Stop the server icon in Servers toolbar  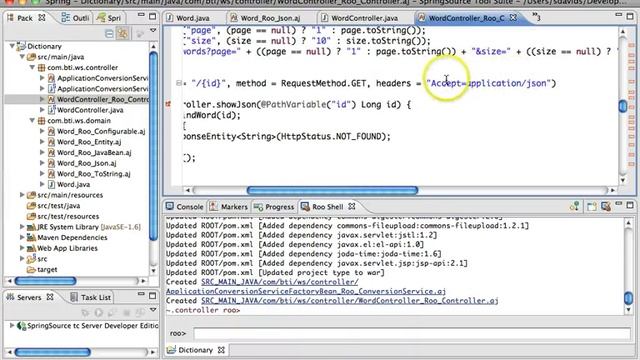coord(126,313)
